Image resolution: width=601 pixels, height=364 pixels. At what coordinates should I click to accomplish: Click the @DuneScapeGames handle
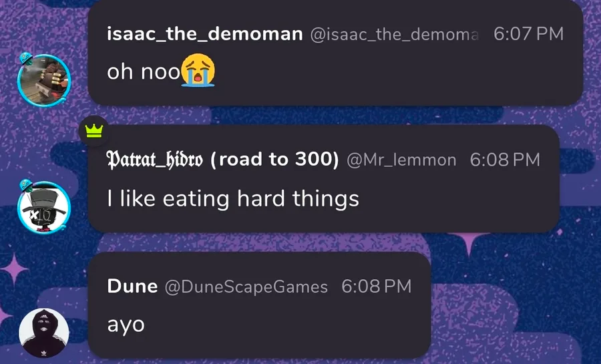click(x=246, y=287)
